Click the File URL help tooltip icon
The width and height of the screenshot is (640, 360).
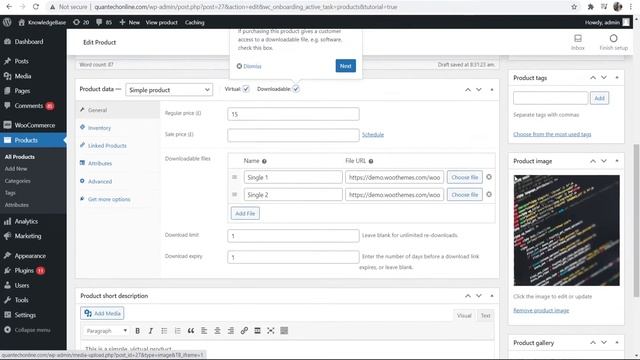click(x=371, y=161)
